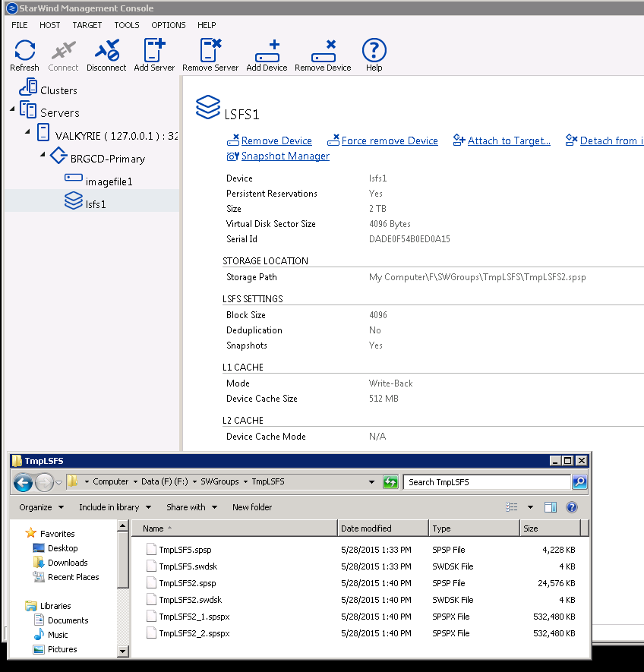The image size is (644, 672).
Task: Open the TARGET menu
Action: (87, 25)
